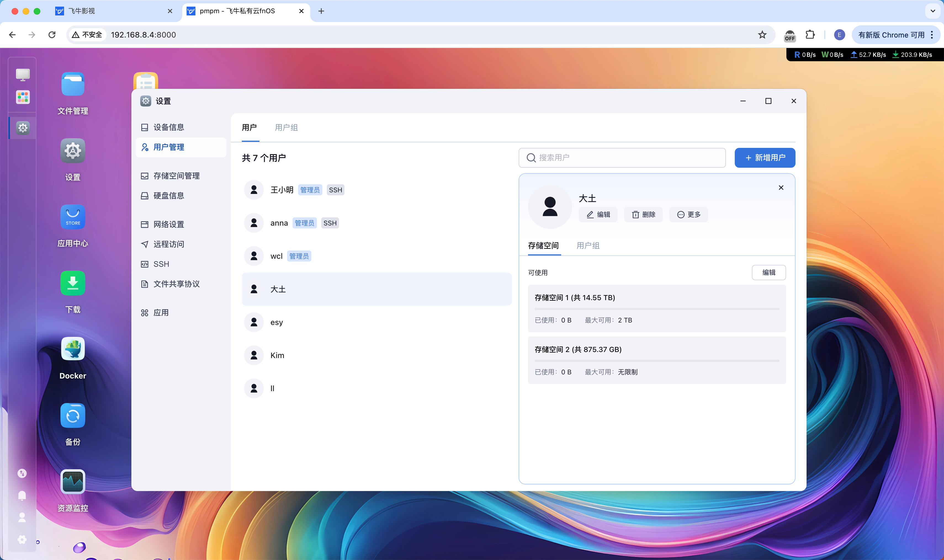The height and width of the screenshot is (560, 944).
Task: Open the 资源监控 monitor icon
Action: pos(73,481)
